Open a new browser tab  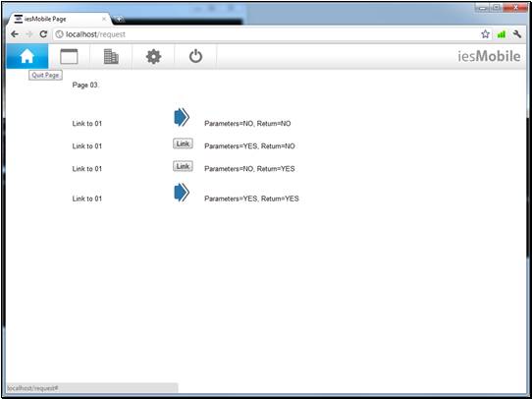[x=119, y=20]
